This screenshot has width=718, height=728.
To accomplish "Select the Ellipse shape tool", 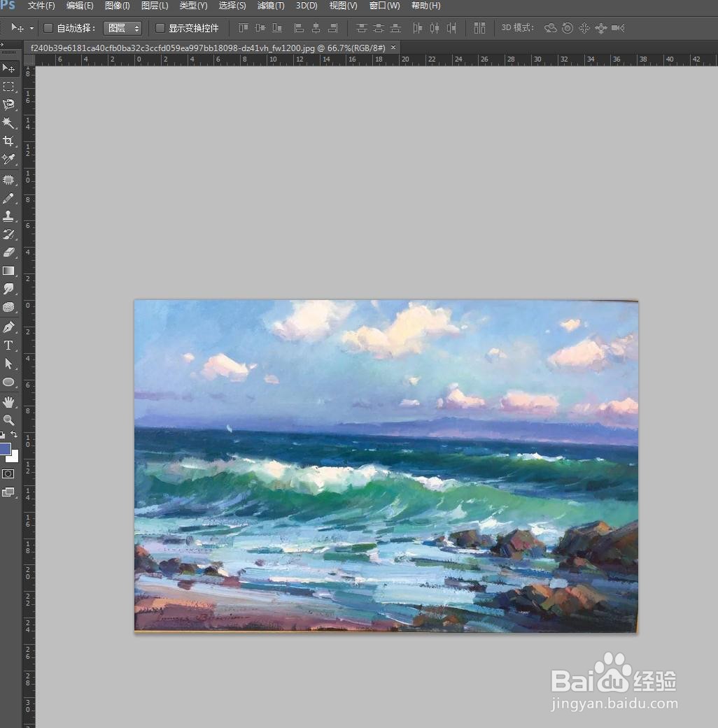I will coord(8,382).
